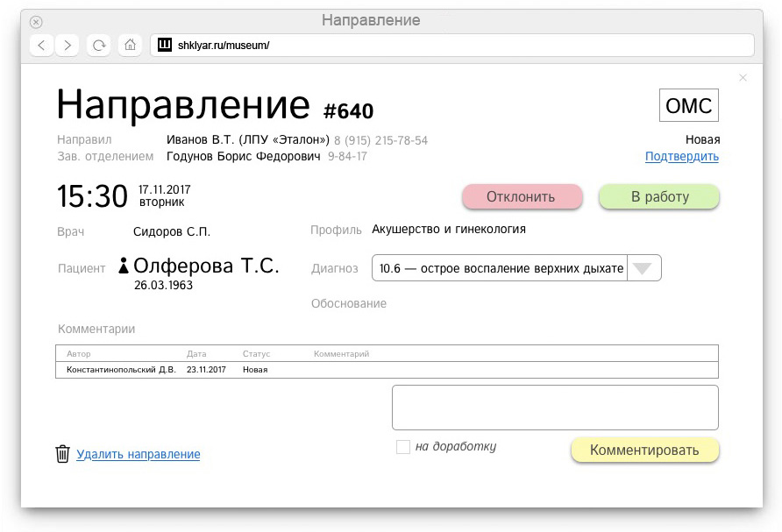Click the site favicon in the address bar
This screenshot has height=532, width=782.
pos(165,45)
